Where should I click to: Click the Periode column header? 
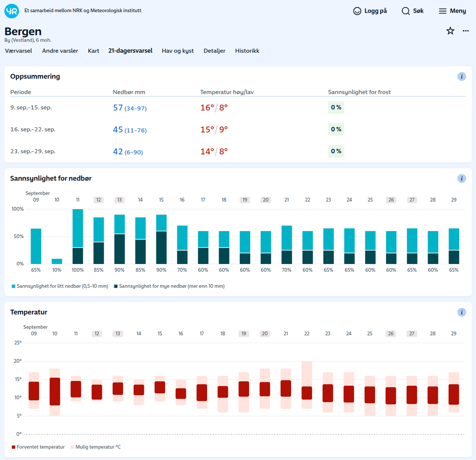point(21,92)
